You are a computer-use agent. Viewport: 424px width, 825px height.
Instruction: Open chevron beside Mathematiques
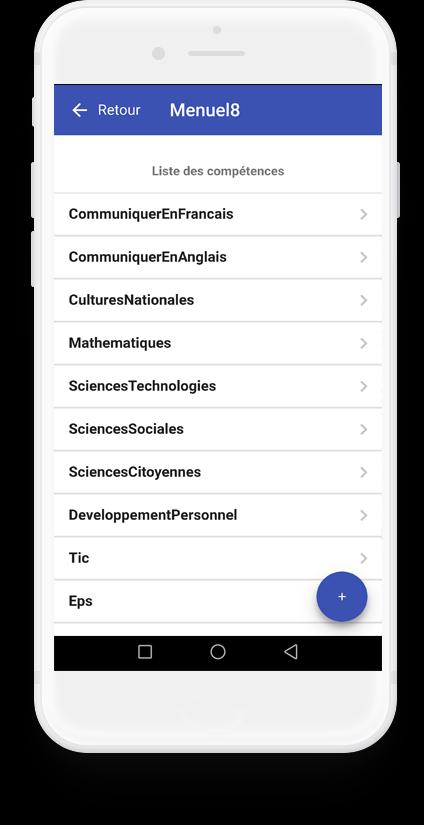[364, 343]
